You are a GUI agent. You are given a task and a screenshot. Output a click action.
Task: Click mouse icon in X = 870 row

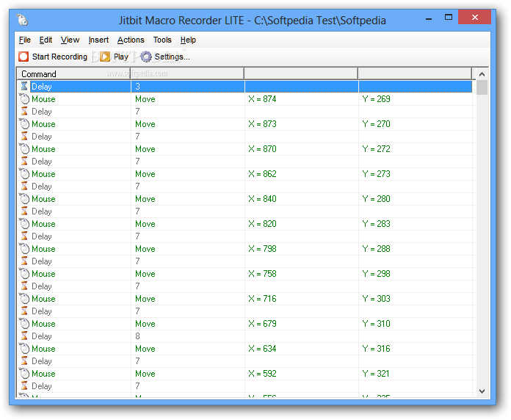tap(24, 149)
